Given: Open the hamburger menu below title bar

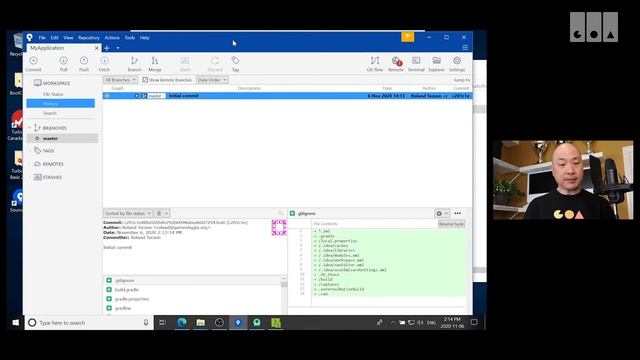Looking at the screenshot, I should (x=465, y=47).
